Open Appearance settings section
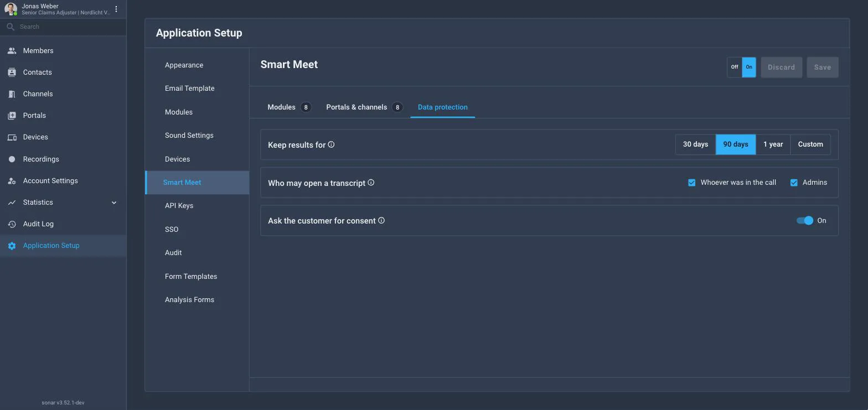The height and width of the screenshot is (410, 868). coord(197,65)
